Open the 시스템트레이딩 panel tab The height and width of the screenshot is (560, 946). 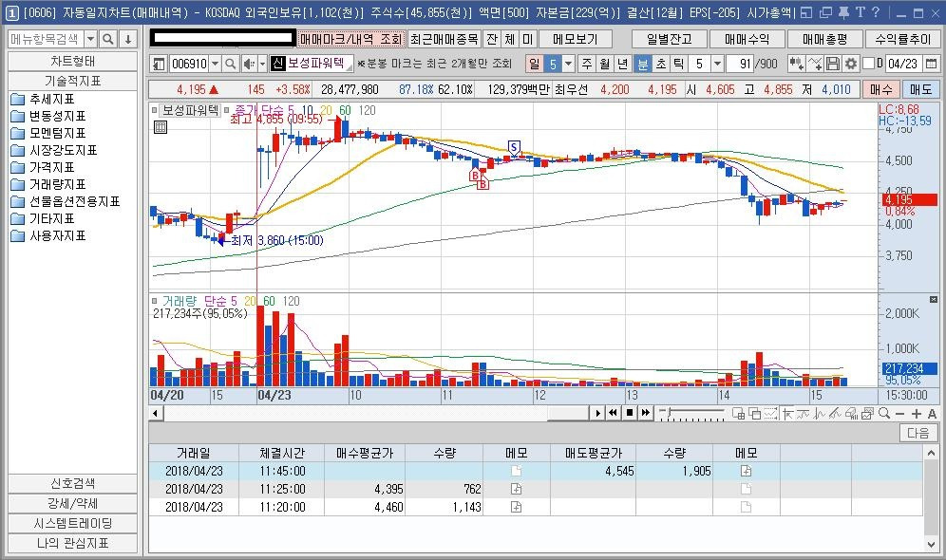72,523
